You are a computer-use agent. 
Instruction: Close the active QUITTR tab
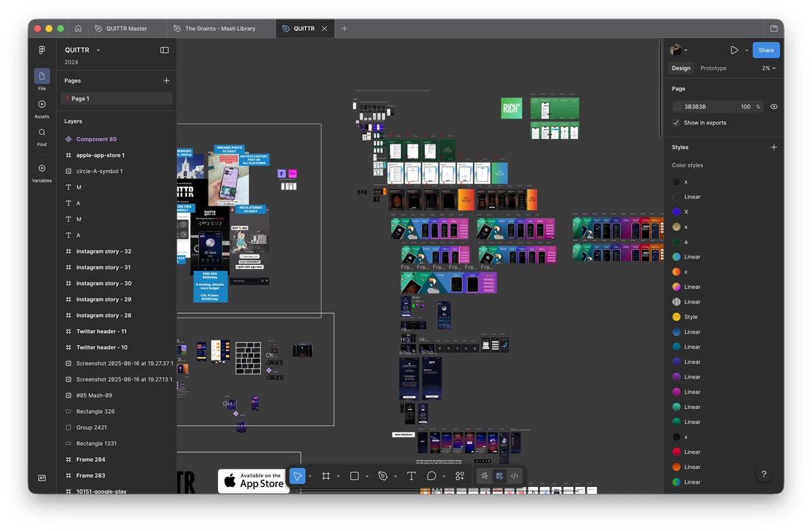(325, 28)
